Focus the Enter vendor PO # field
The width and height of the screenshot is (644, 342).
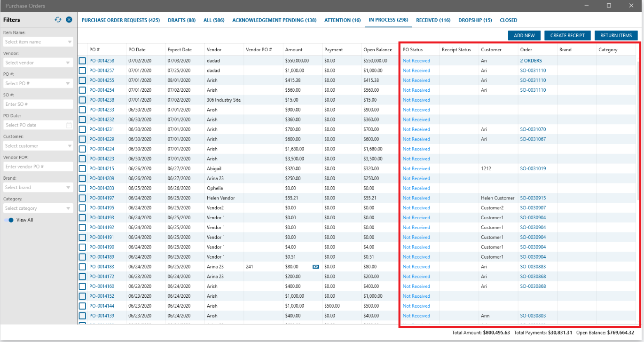38,167
